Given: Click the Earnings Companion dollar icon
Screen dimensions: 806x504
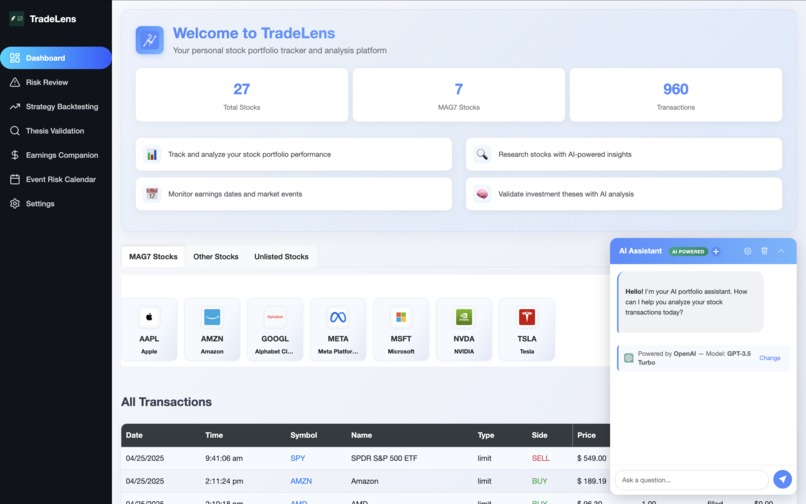Looking at the screenshot, I should coord(15,155).
